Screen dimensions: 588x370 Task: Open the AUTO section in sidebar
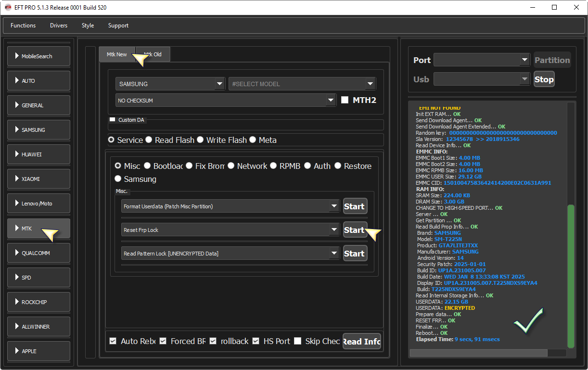(x=39, y=81)
